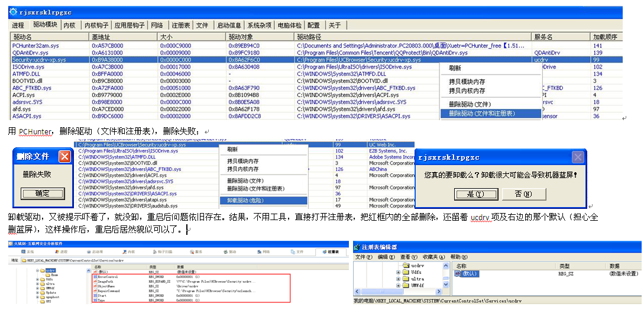Click the 火绒剑 title bar icon
Viewport: 644px width, 313px height.
(11, 244)
